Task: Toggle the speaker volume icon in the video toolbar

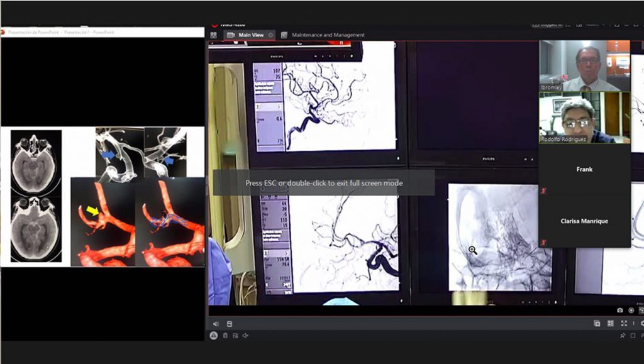Action: point(215,324)
